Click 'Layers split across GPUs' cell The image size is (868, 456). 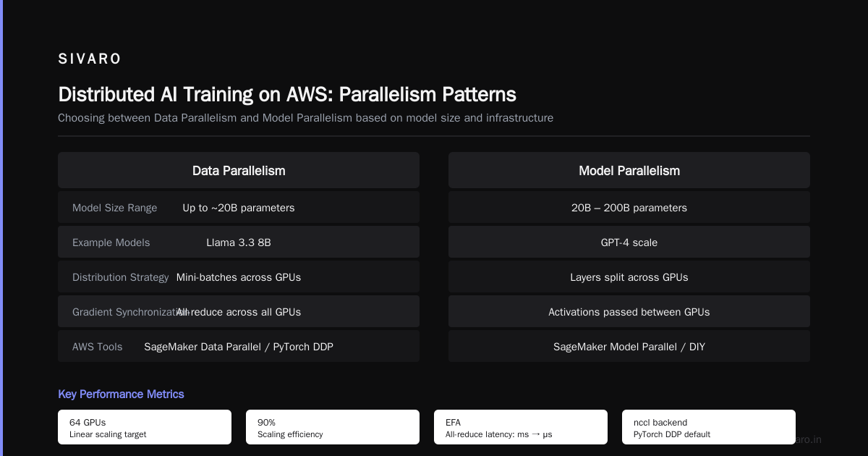(x=629, y=277)
